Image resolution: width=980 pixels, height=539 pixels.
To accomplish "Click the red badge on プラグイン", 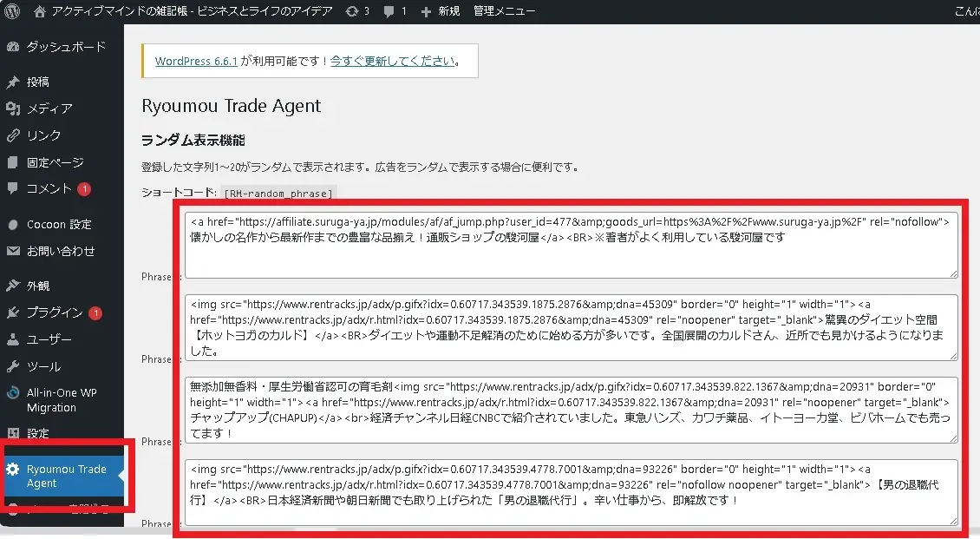I will (x=95, y=313).
